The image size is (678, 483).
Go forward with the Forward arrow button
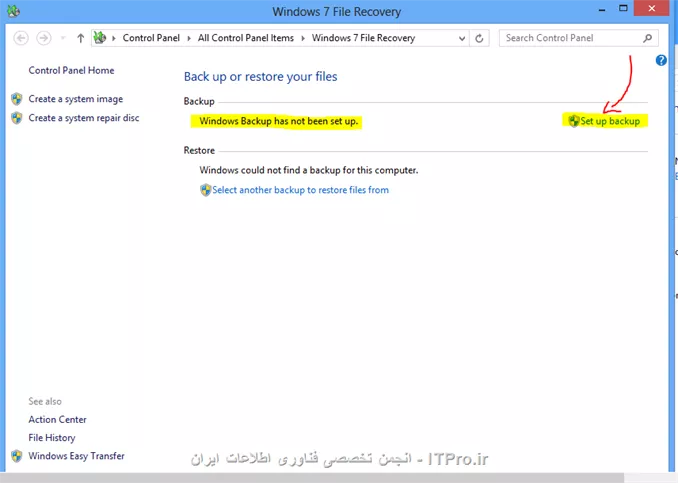click(x=43, y=38)
